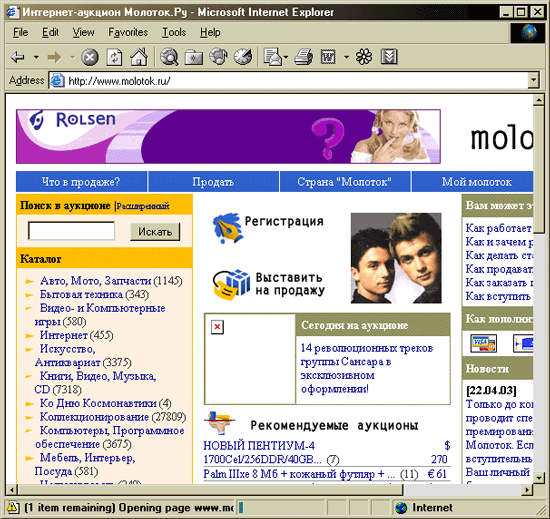This screenshot has width=550, height=519.
Task: Open the 'Что в продаже?' tab
Action: [81, 182]
